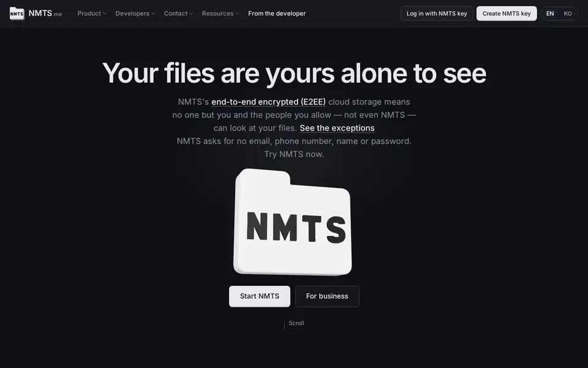Click the text Try NMTS now.

[x=294, y=155]
